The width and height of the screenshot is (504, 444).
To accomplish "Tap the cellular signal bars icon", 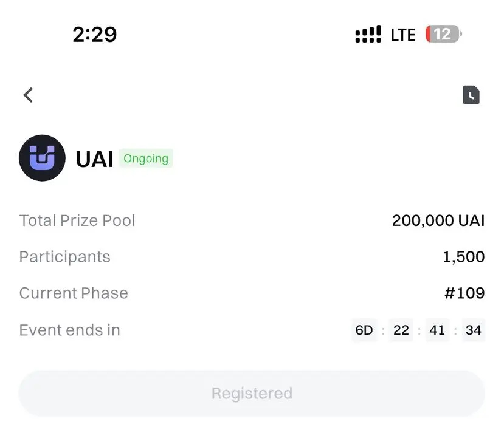I will click(x=368, y=34).
